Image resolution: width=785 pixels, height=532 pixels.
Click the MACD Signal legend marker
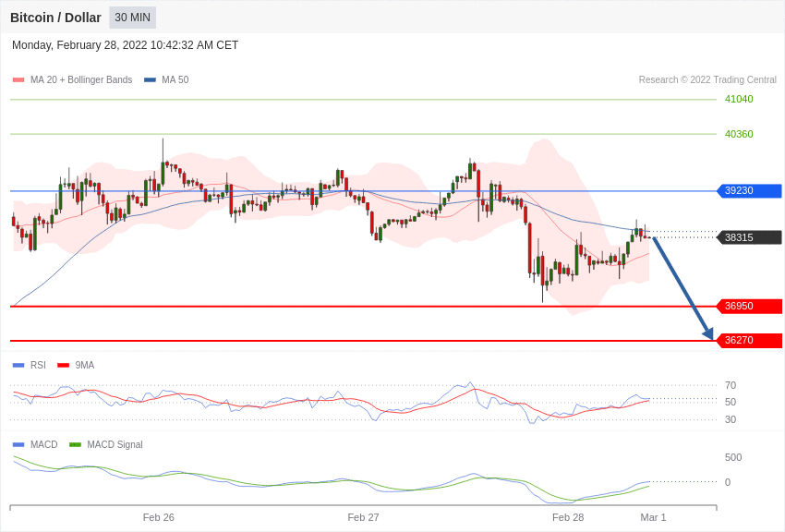75,445
